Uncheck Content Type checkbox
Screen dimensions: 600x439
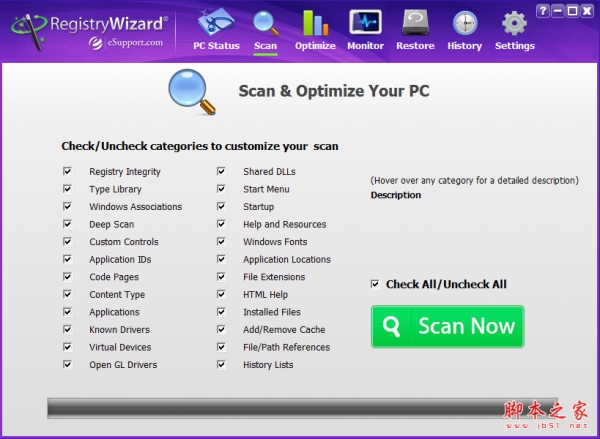tap(68, 294)
